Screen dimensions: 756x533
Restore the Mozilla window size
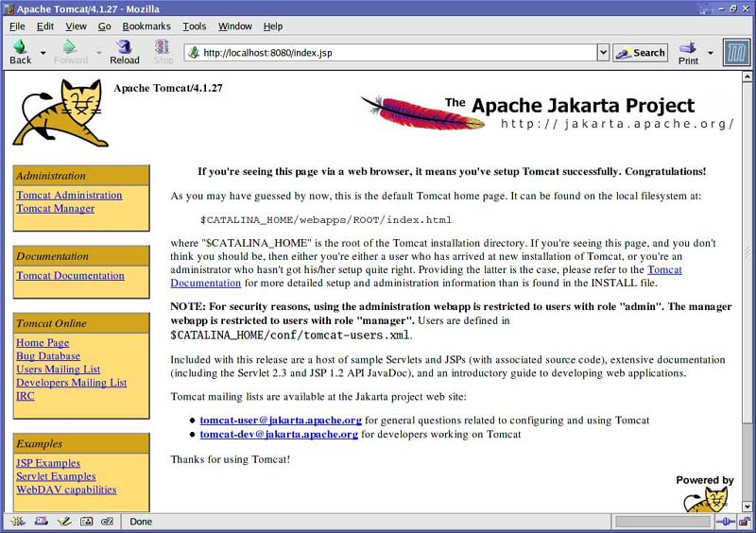(733, 9)
